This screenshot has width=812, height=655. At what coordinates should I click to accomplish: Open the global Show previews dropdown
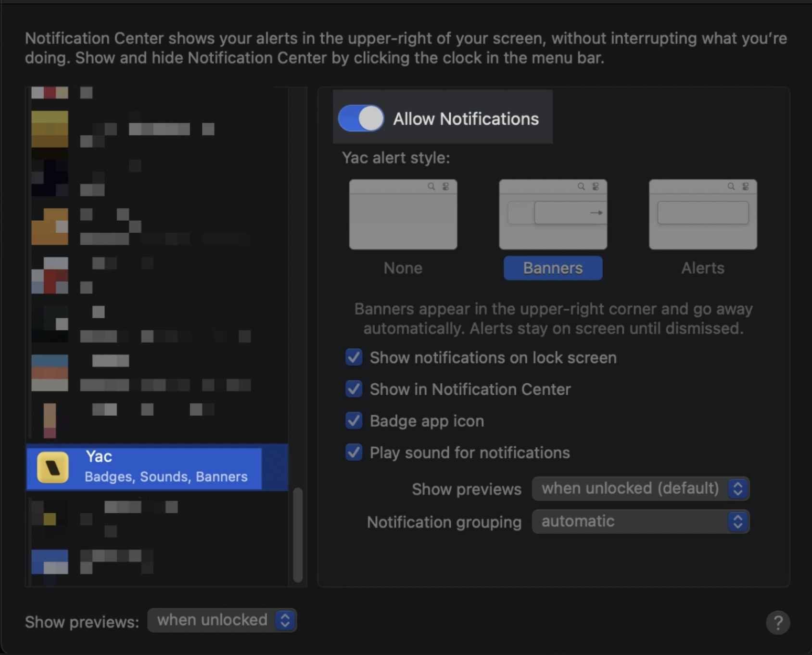click(x=222, y=620)
